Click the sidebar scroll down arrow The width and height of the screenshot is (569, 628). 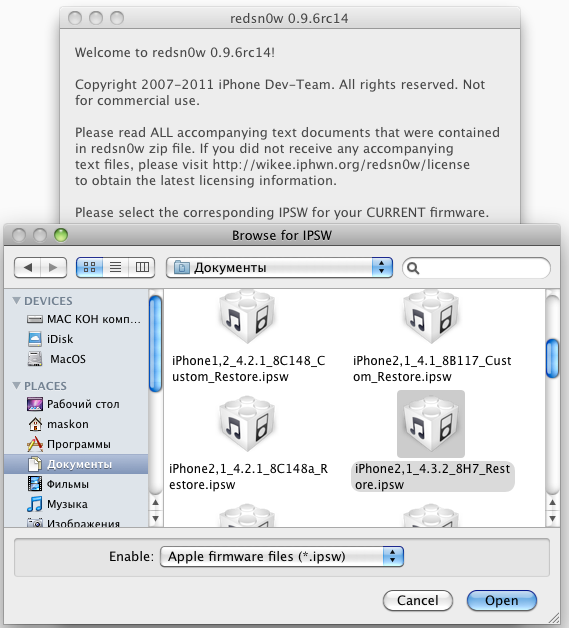[x=155, y=518]
